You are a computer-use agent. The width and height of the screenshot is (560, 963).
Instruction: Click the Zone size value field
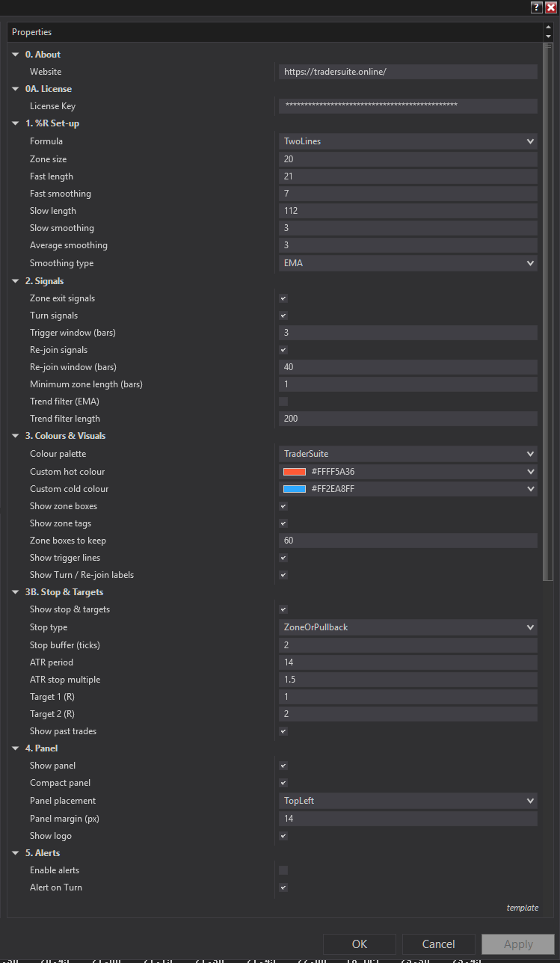[x=407, y=159]
